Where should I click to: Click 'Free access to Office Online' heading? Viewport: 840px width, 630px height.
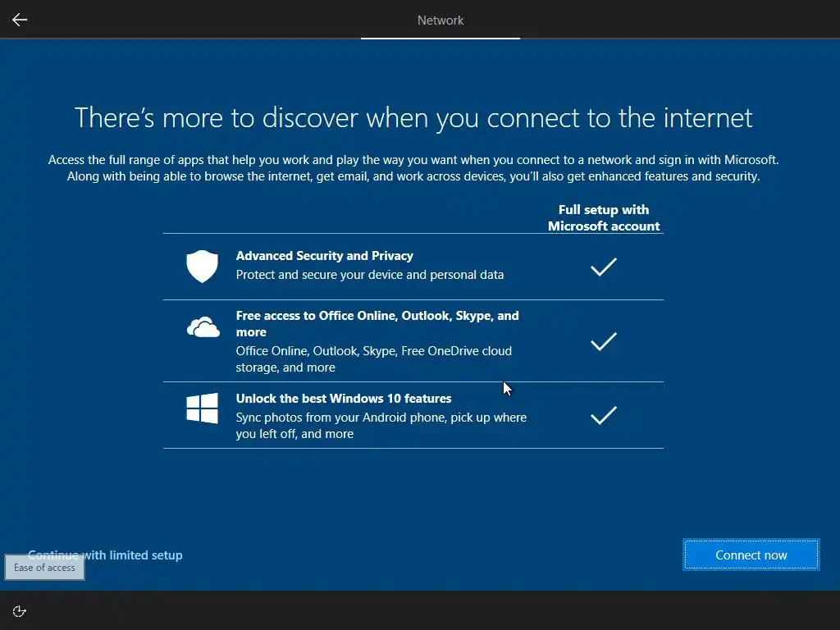(377, 323)
